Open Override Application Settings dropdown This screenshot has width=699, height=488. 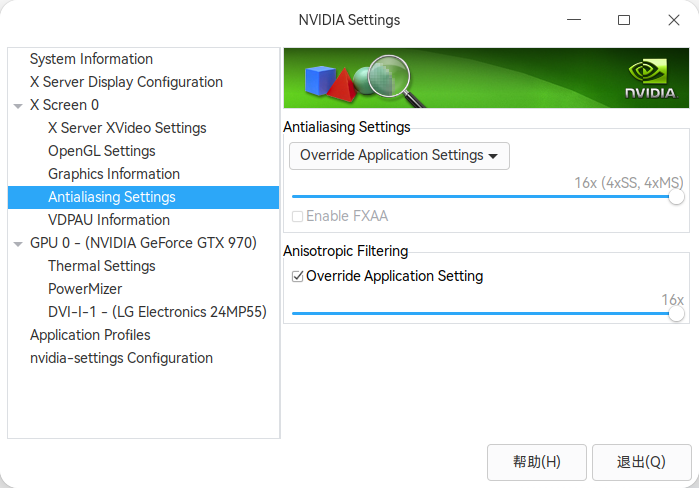point(399,156)
